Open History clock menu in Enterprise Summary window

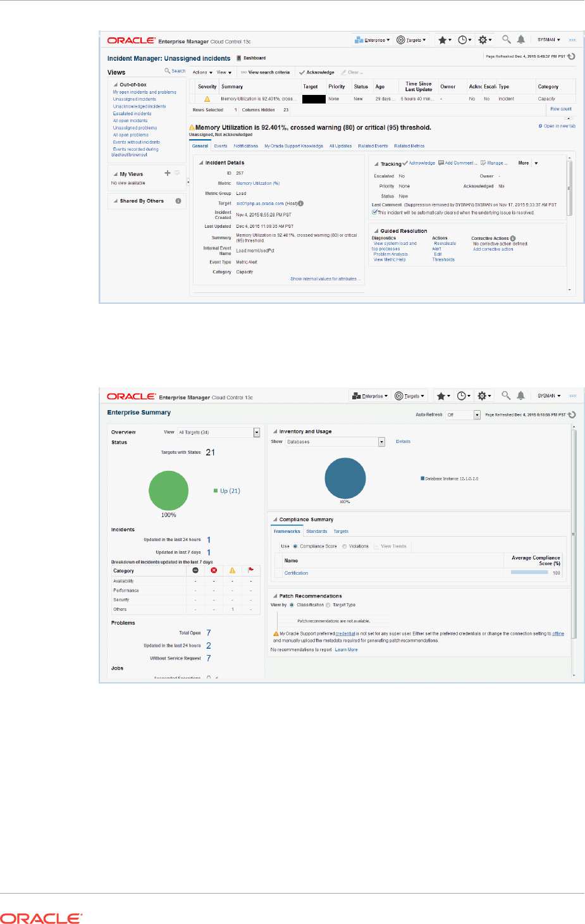click(464, 396)
